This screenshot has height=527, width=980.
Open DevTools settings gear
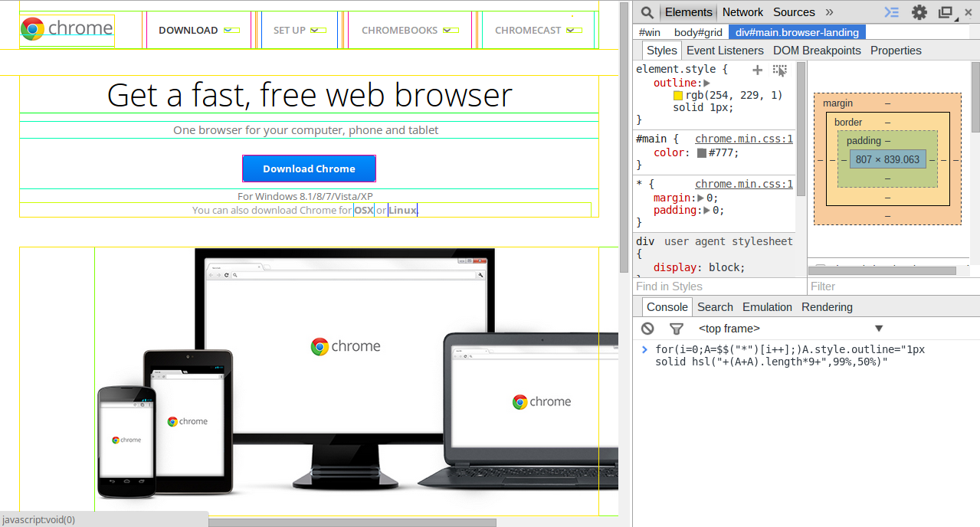[x=919, y=12]
